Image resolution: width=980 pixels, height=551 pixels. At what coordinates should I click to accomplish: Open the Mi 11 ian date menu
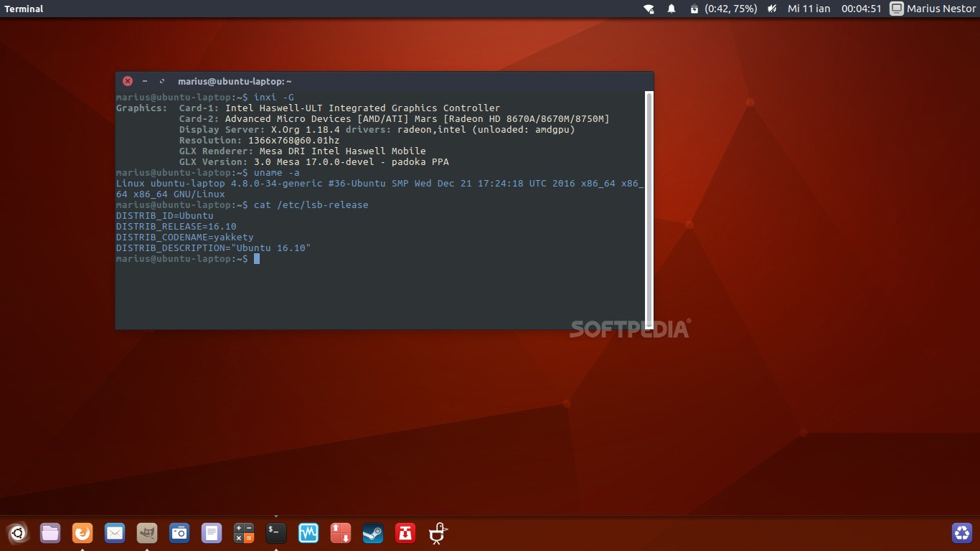pos(809,9)
